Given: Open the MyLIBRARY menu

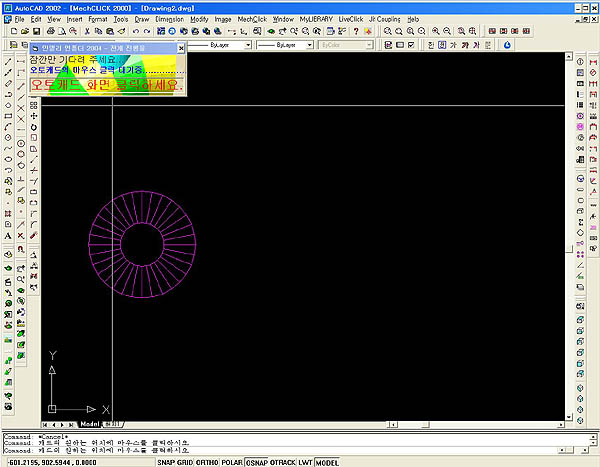Looking at the screenshot, I should [316, 19].
